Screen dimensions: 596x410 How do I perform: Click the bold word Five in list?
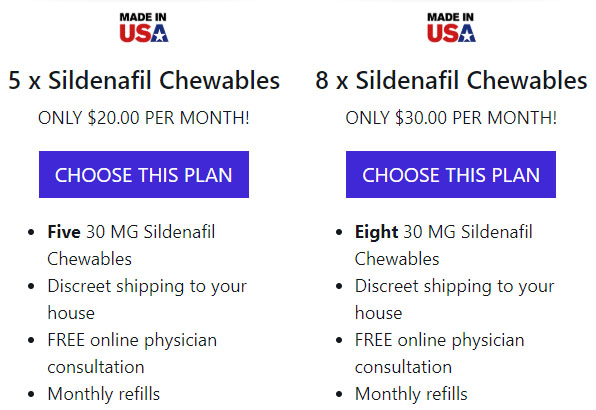64,232
